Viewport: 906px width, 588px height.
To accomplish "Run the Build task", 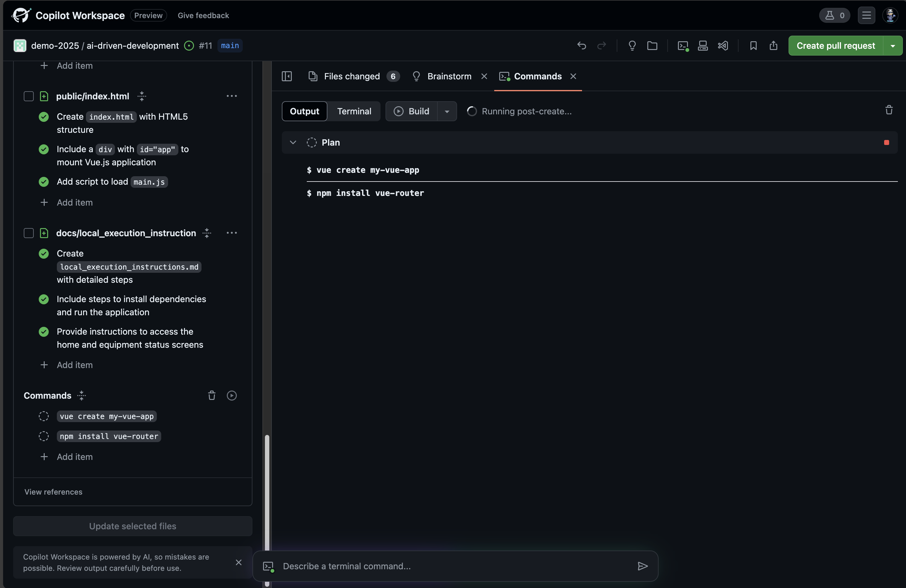I will coord(411,111).
